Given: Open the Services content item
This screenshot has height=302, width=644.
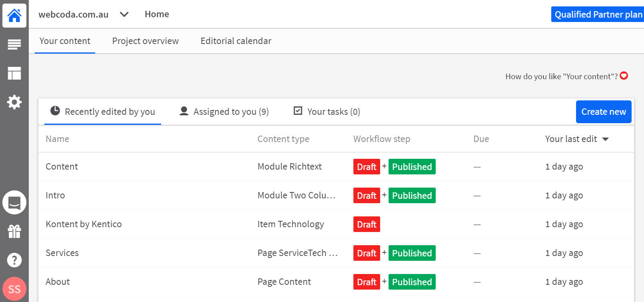Looking at the screenshot, I should (62, 253).
